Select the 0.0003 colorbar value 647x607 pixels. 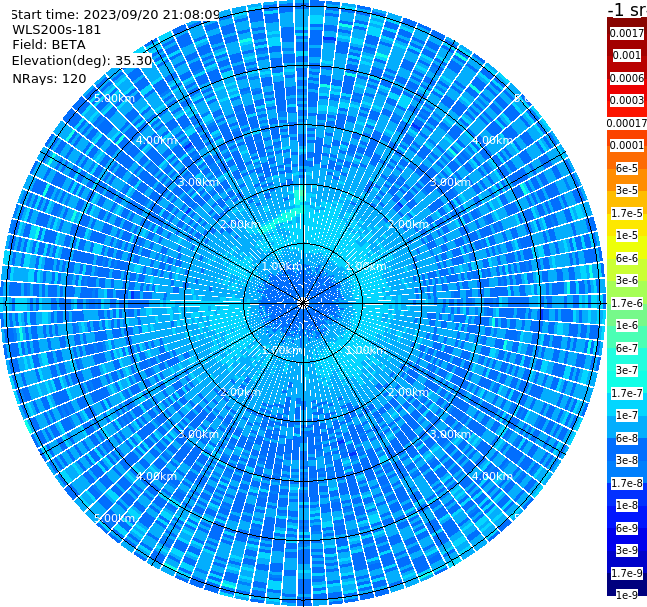pos(627,101)
